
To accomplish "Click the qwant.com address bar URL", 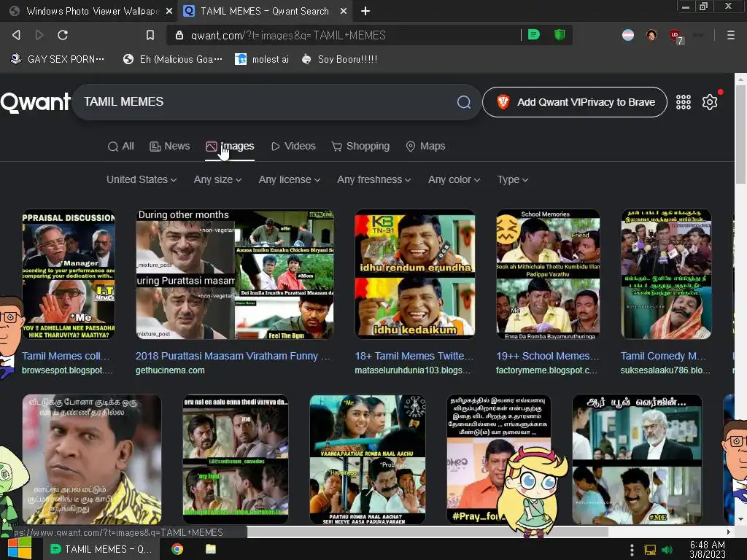I will click(288, 35).
